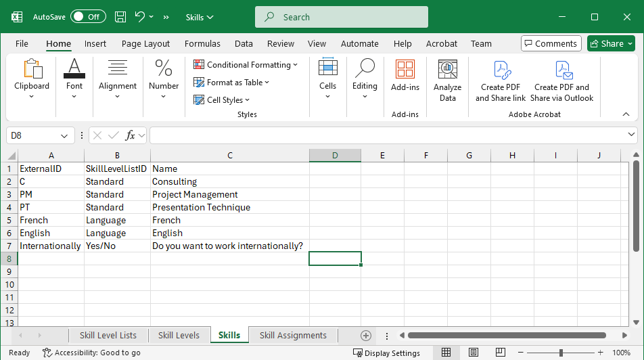The height and width of the screenshot is (360, 644).
Task: Switch to Normal view in status bar
Action: click(446, 353)
